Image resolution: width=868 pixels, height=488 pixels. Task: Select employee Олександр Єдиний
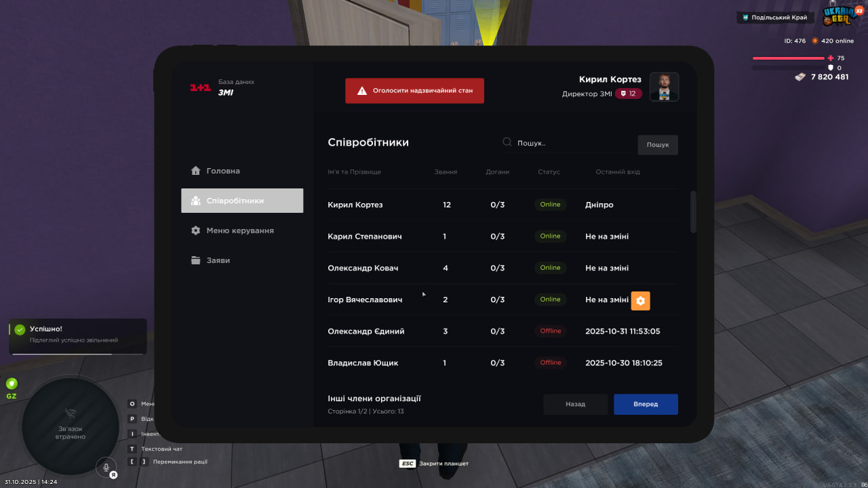(x=502, y=331)
